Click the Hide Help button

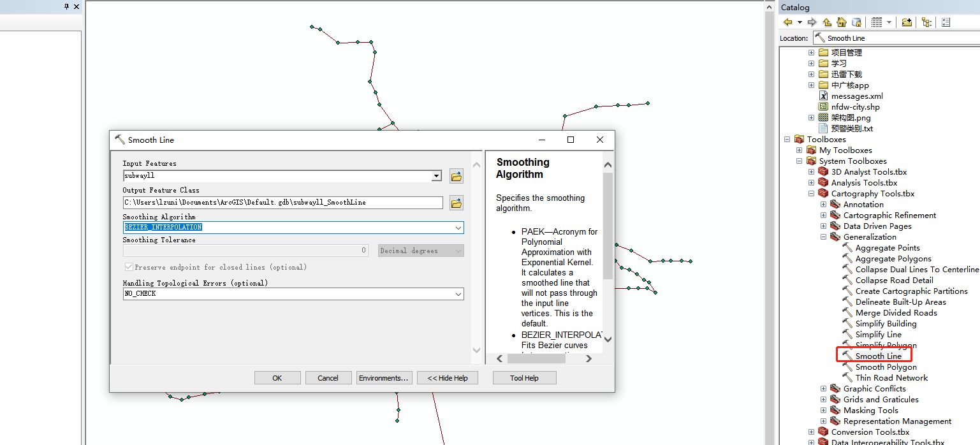coord(448,378)
